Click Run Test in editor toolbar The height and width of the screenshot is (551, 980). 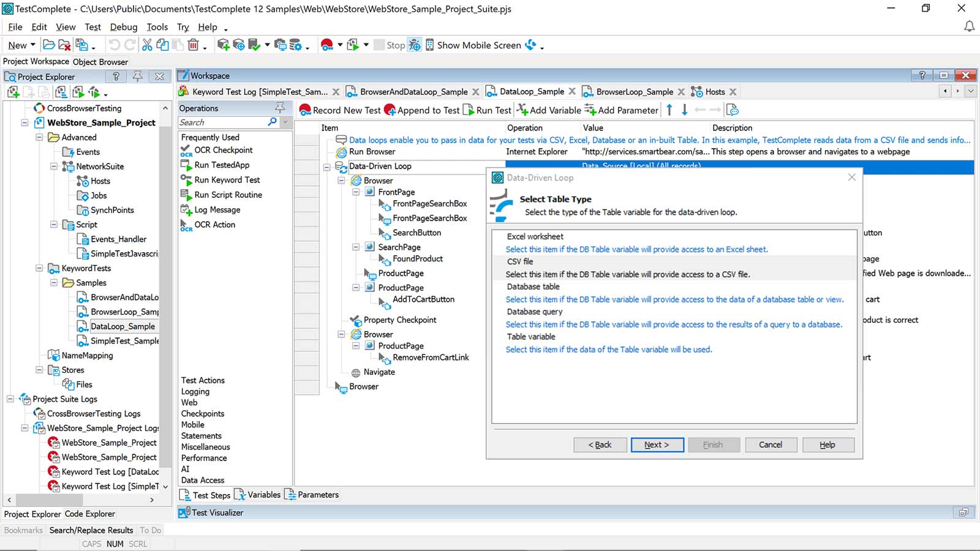[x=487, y=110]
